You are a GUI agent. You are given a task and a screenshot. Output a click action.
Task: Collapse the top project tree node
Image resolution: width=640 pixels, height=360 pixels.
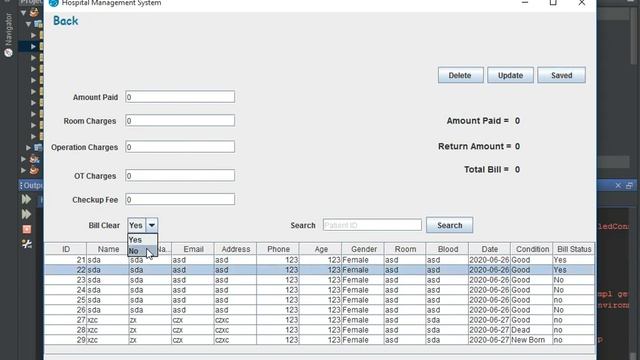click(23, 13)
